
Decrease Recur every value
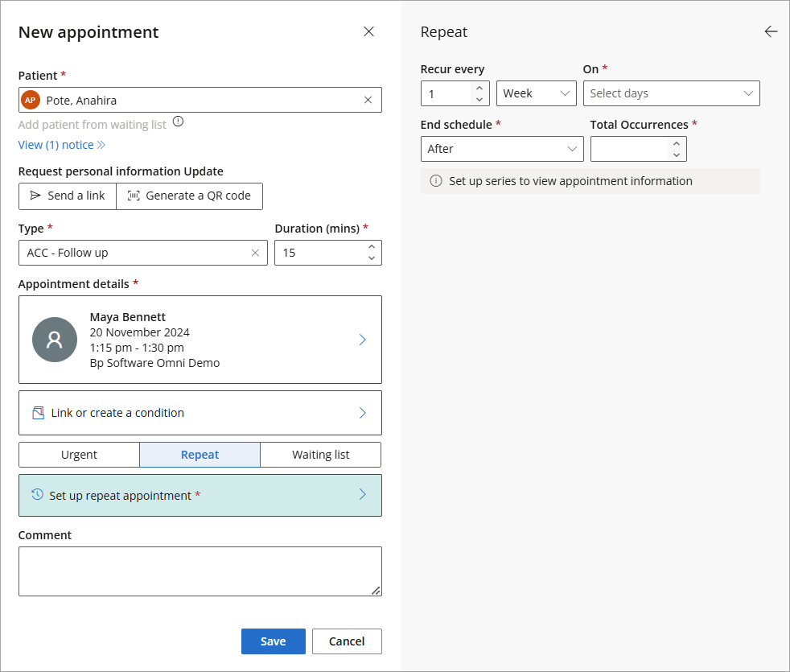tap(479, 99)
